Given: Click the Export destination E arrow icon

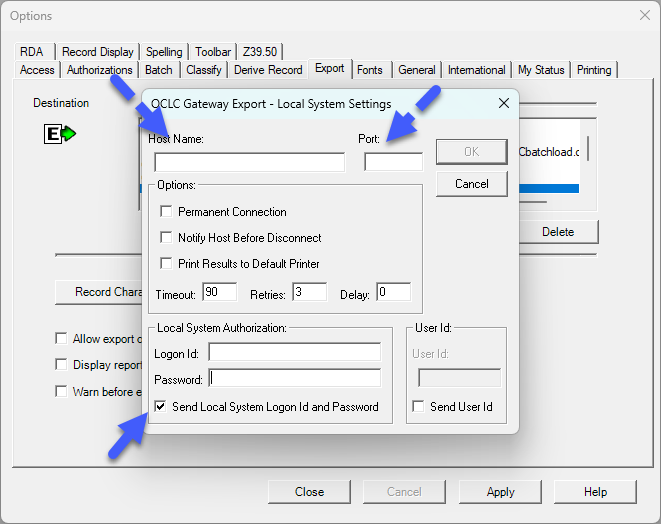Looking at the screenshot, I should 60,134.
